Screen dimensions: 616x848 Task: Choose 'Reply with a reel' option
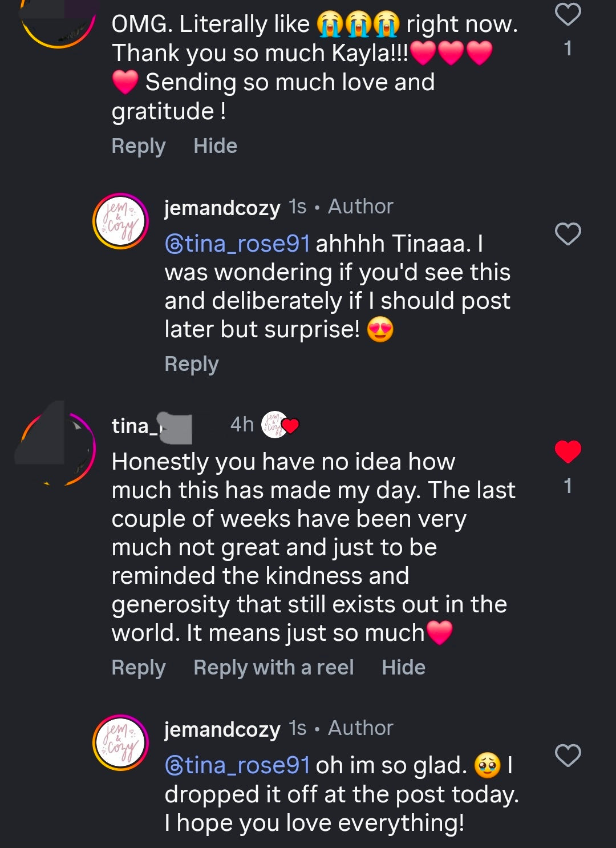pos(274,668)
